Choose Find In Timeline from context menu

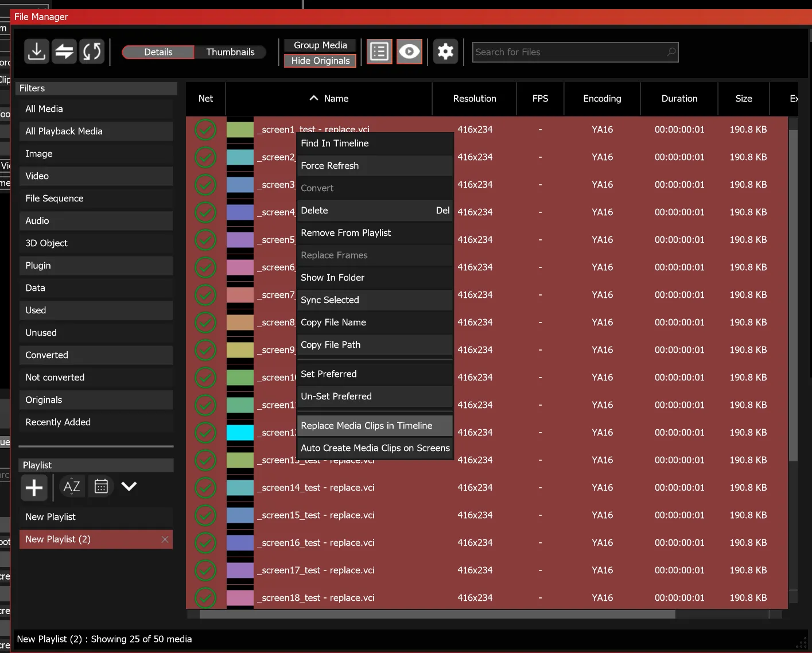[x=375, y=143]
